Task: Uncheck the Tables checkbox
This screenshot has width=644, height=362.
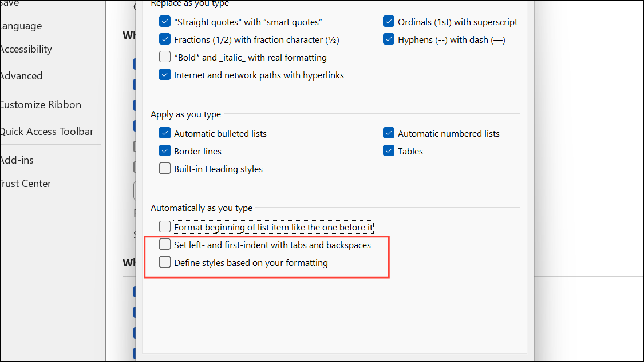Action: point(389,151)
